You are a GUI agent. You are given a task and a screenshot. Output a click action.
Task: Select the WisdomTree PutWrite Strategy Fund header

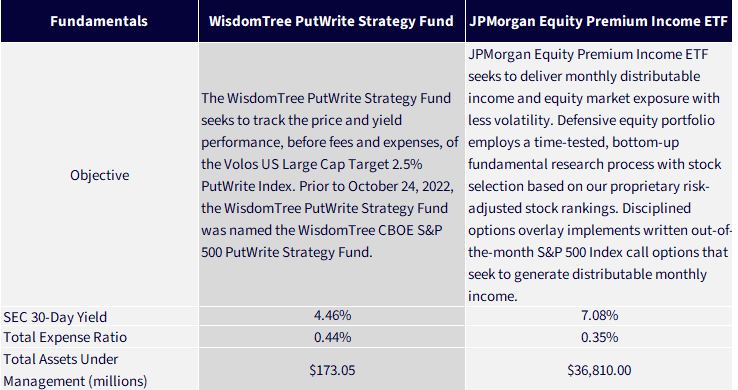click(331, 21)
